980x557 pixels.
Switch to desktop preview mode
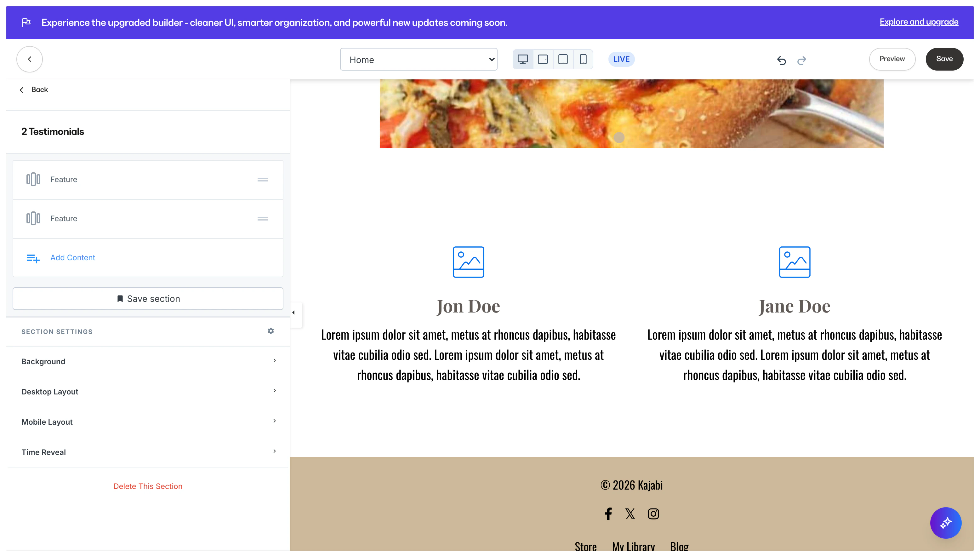click(x=523, y=59)
